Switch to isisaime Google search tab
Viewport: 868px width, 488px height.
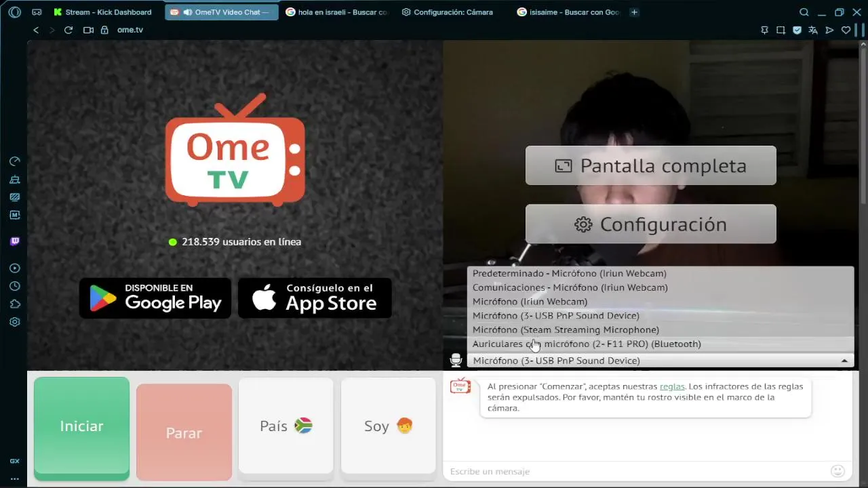tap(568, 12)
